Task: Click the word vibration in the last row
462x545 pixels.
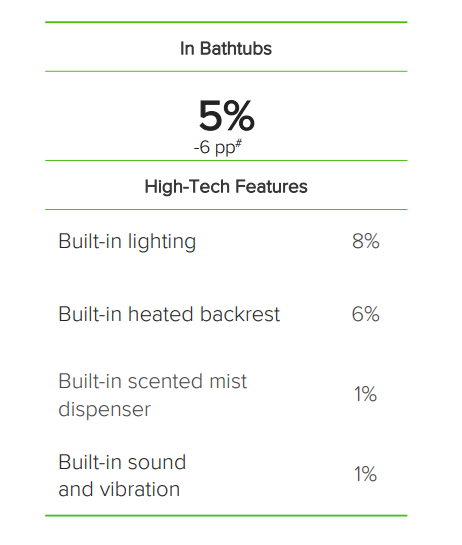Action: (140, 489)
